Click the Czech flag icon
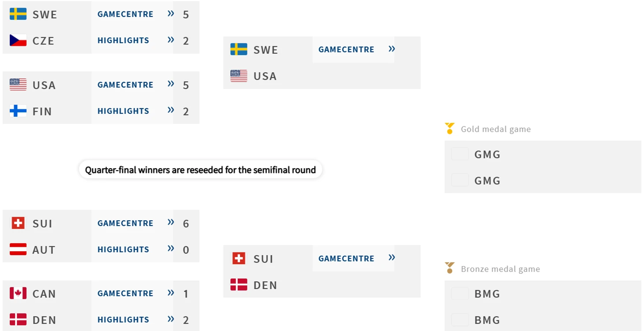This screenshot has width=644, height=331. point(18,41)
